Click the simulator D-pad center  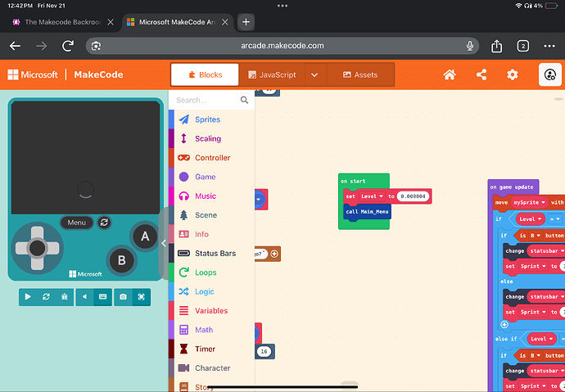coord(37,248)
